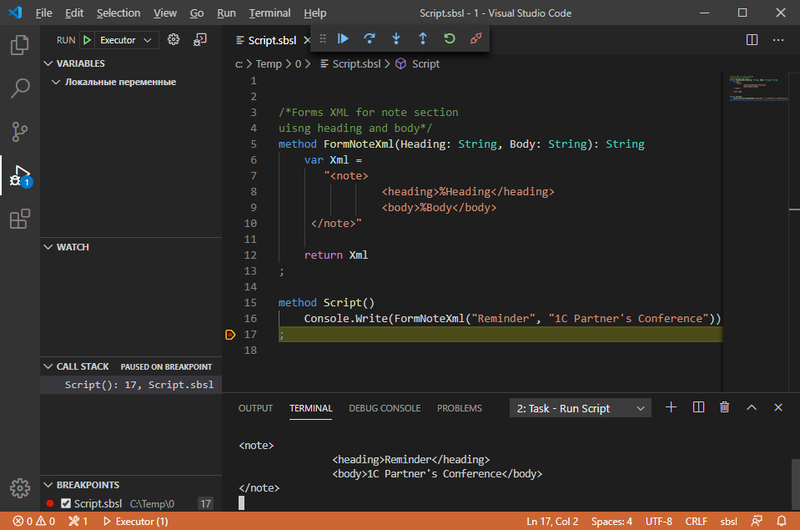Uncheck the Script.sbsl breakpoint checkbox
This screenshot has height=530, width=800.
tap(66, 504)
